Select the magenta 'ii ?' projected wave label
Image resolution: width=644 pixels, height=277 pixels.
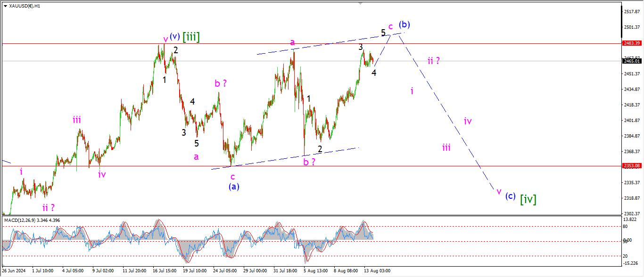(x=434, y=61)
